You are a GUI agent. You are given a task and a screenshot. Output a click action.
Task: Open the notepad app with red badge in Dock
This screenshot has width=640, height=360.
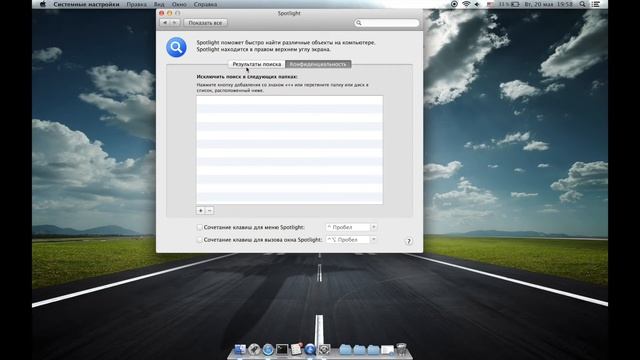(x=296, y=349)
